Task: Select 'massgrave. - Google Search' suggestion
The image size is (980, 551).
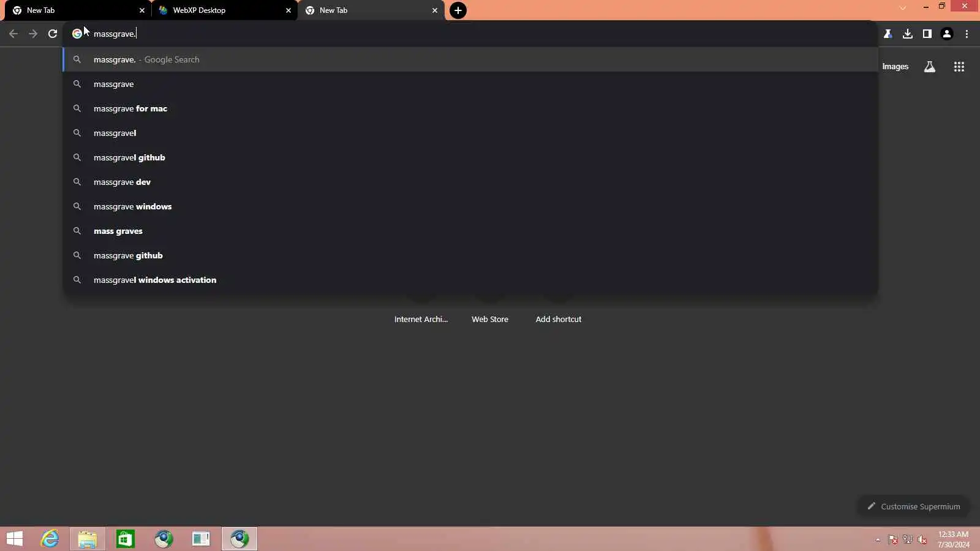Action: pyautogui.click(x=470, y=59)
